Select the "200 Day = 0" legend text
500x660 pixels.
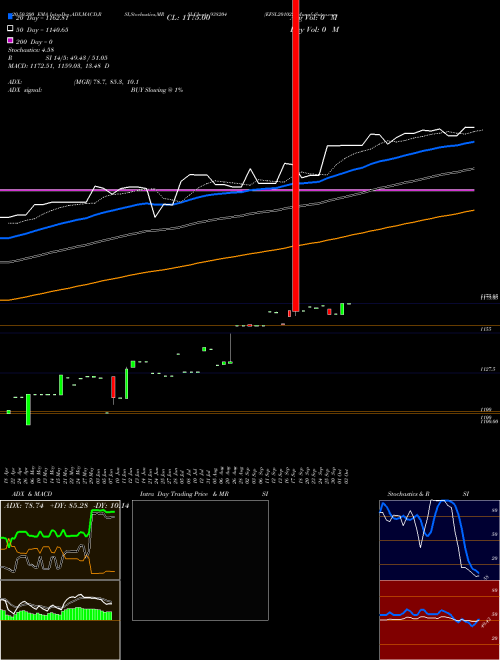(34, 42)
